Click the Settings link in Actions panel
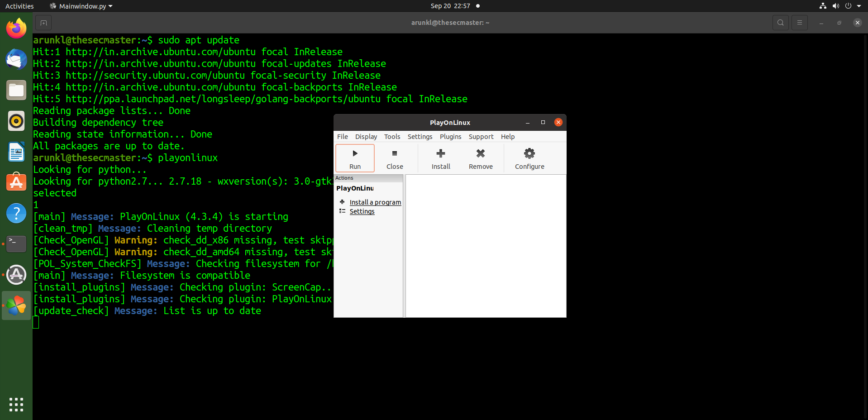This screenshot has height=420, width=868. 362,211
